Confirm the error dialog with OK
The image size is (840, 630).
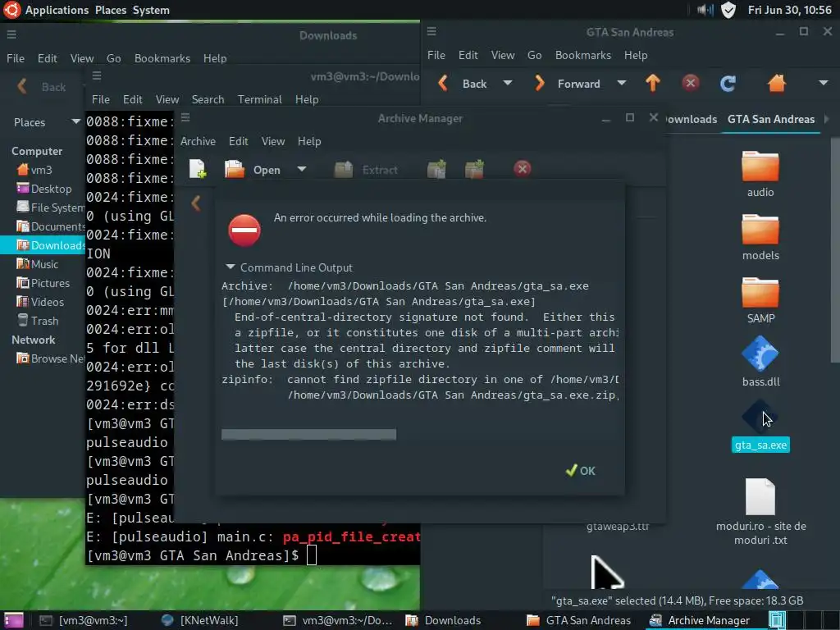[581, 470]
